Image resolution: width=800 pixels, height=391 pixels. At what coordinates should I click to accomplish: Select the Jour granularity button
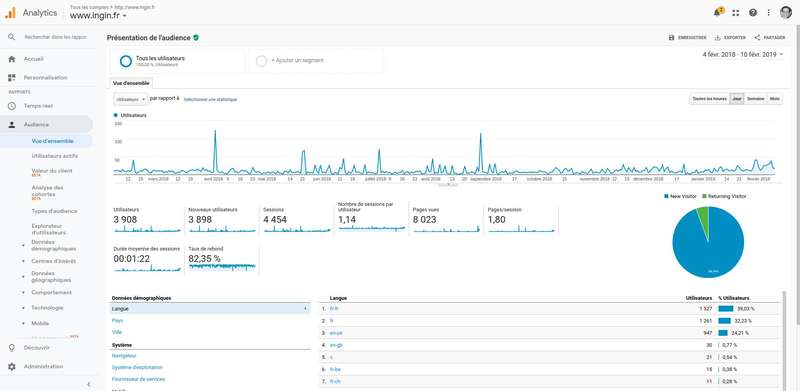point(737,99)
